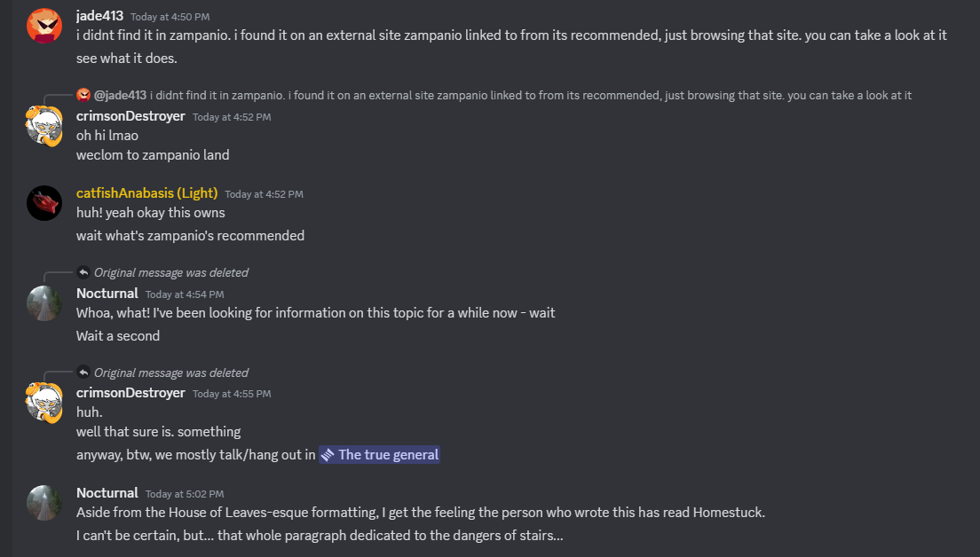Open the "The true general" channel mention
980x557 pixels.
coord(379,454)
